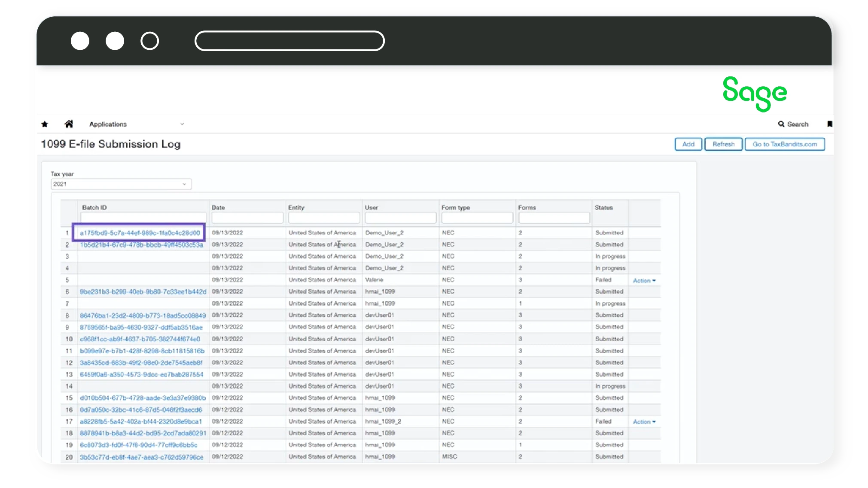Click the bookmark icon beside Search

pos(829,124)
